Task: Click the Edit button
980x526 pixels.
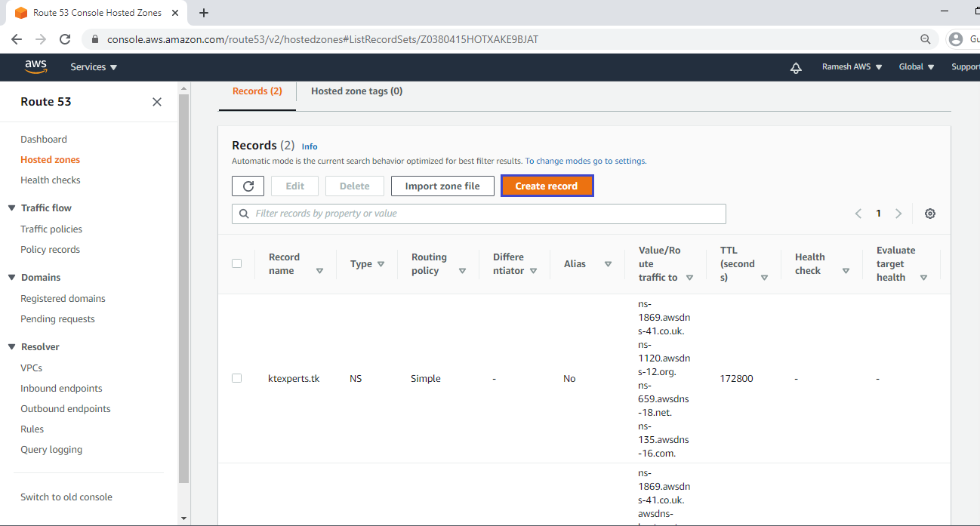Action: click(295, 186)
